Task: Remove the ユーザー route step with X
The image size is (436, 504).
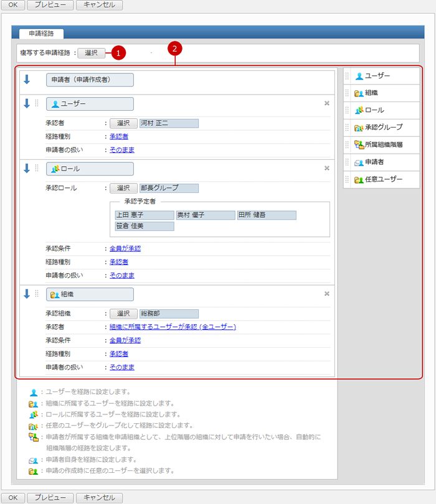Action: pyautogui.click(x=327, y=103)
